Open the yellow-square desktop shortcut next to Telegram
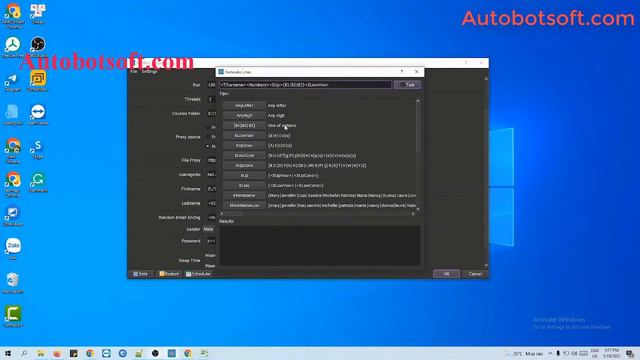This screenshot has height=360, width=640. coord(38,81)
